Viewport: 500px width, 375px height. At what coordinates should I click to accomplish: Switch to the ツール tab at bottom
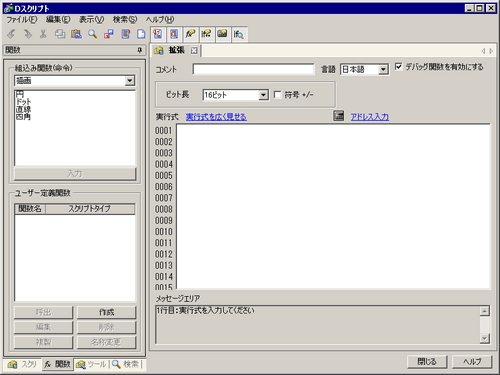click(91, 364)
